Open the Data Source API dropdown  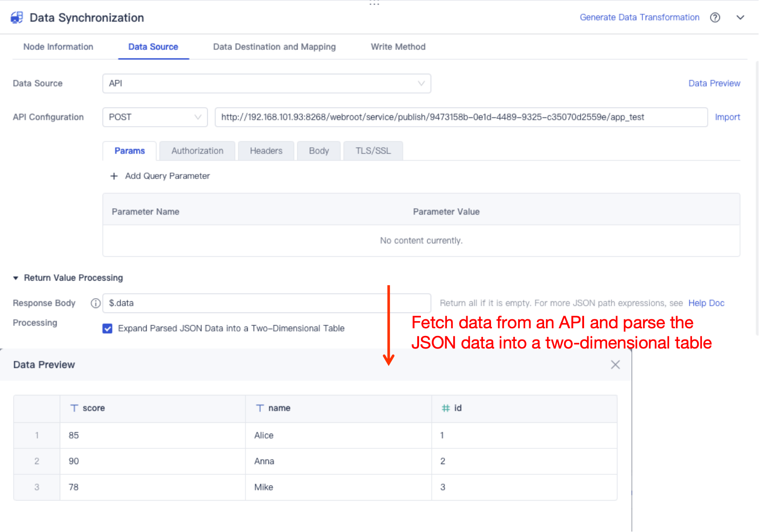click(x=267, y=84)
